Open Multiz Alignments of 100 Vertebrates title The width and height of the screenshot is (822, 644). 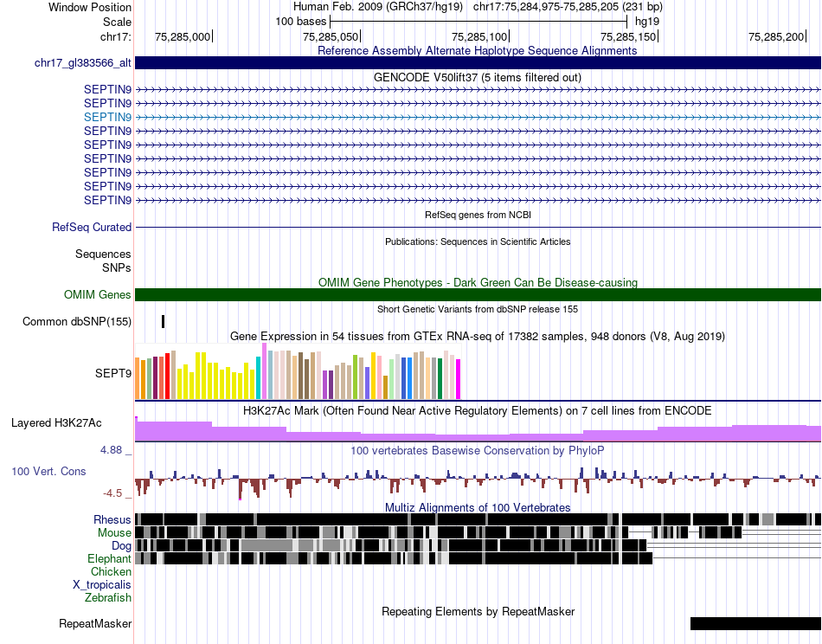pos(478,507)
